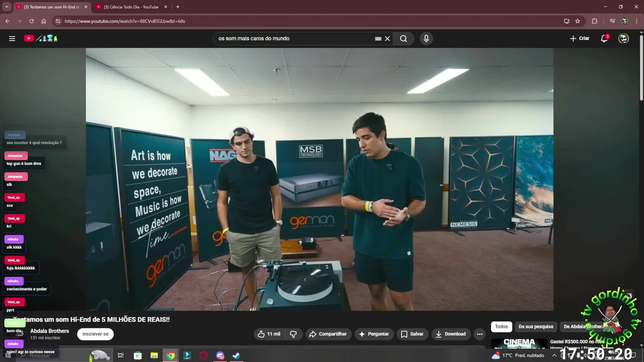The image size is (644, 362).
Task: Start voice search with the microphone icon
Action: pos(426,38)
